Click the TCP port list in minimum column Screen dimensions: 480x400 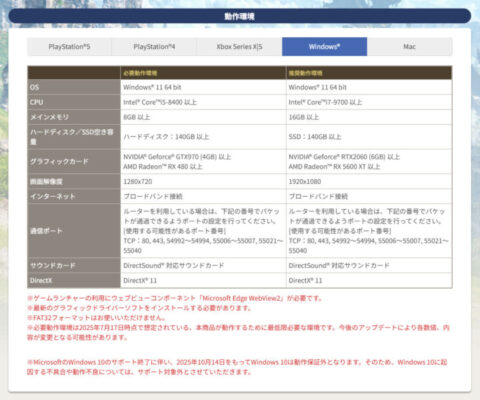tap(203, 246)
